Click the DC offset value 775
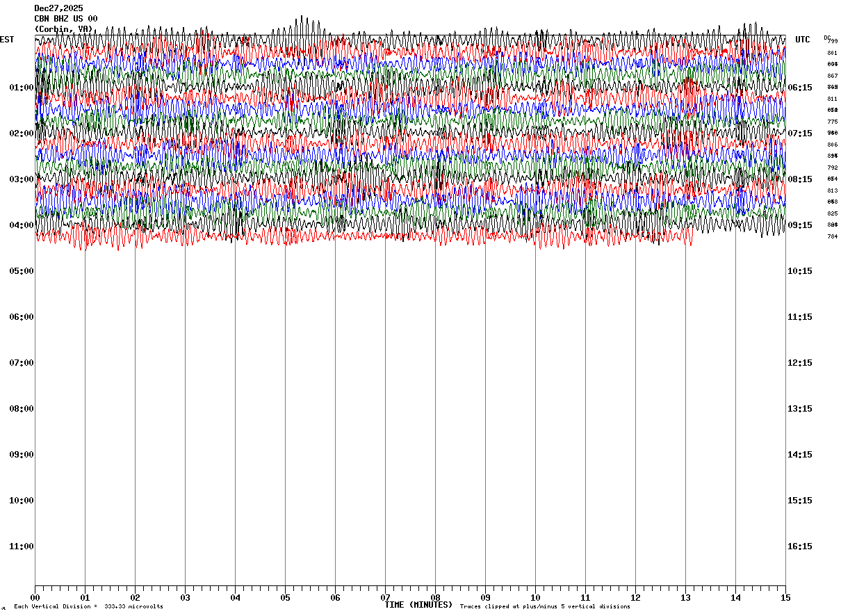The height and width of the screenshot is (616, 841). [x=833, y=122]
